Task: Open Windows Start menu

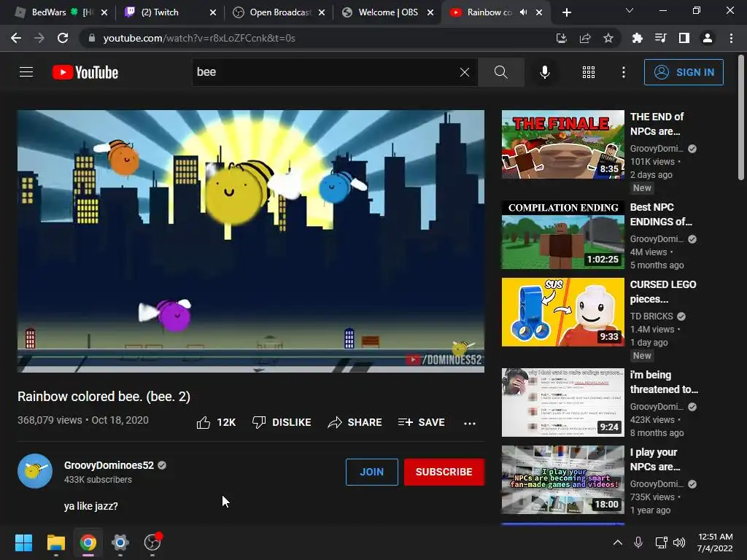Action: [x=23, y=542]
